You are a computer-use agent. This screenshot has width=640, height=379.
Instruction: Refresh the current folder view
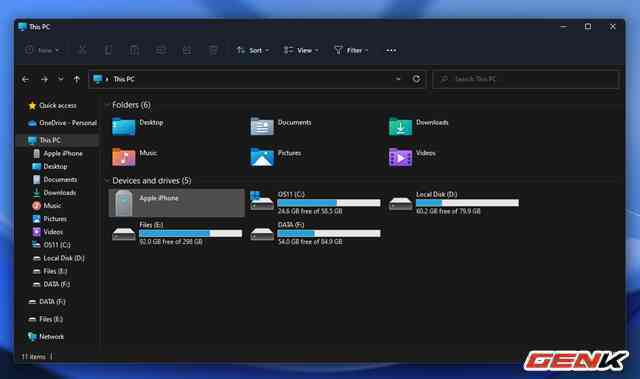pyautogui.click(x=416, y=79)
